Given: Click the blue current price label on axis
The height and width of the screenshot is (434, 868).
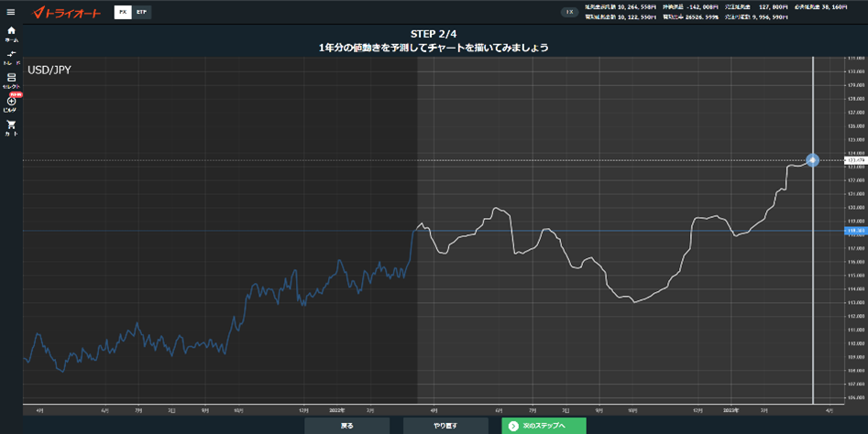Looking at the screenshot, I should (x=856, y=231).
